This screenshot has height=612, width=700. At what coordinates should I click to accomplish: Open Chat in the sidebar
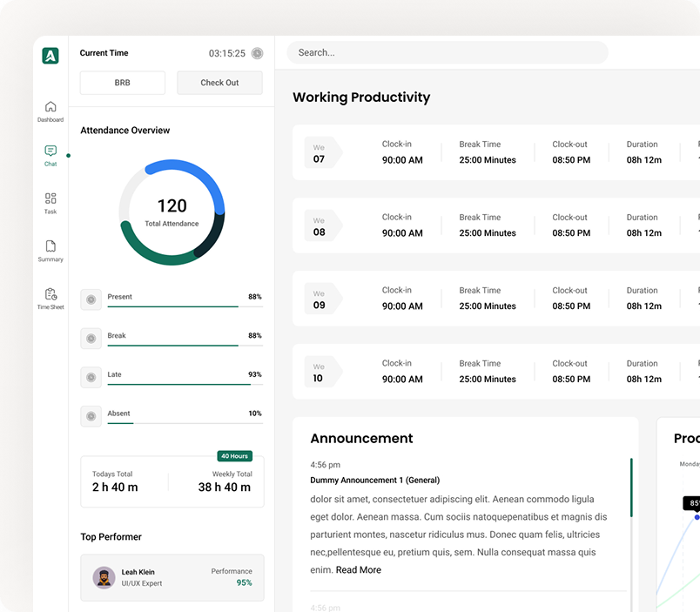tap(50, 156)
